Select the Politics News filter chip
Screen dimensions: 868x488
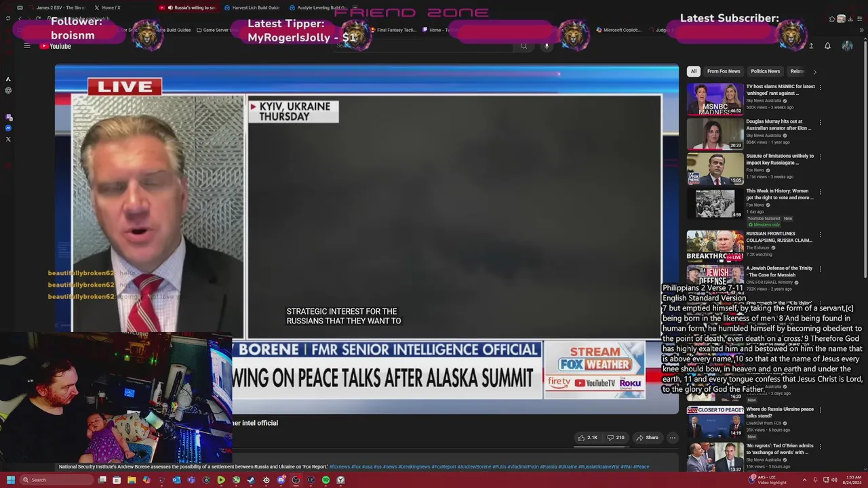(x=765, y=71)
